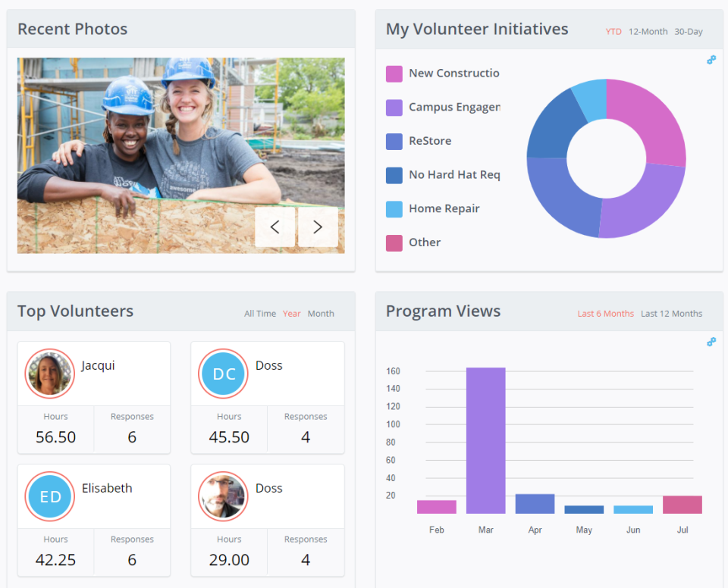The image size is (728, 588).
Task: Click the Elisabeth volunteer name
Action: [107, 488]
